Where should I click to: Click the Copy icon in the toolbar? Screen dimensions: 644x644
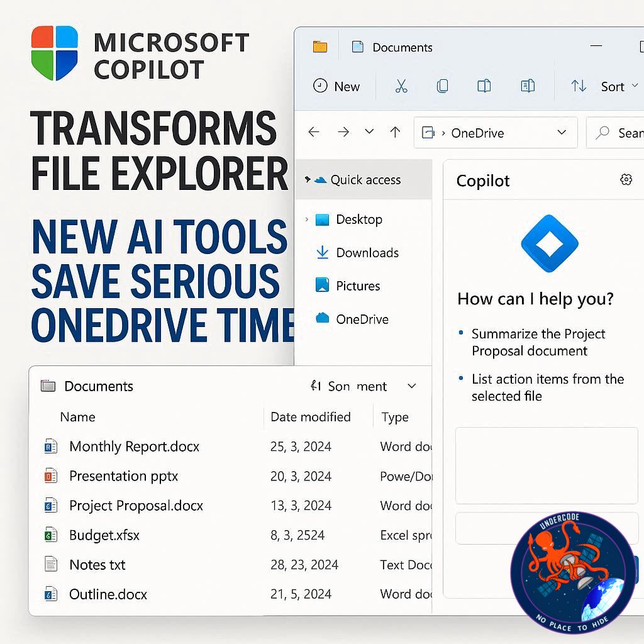tap(442, 86)
